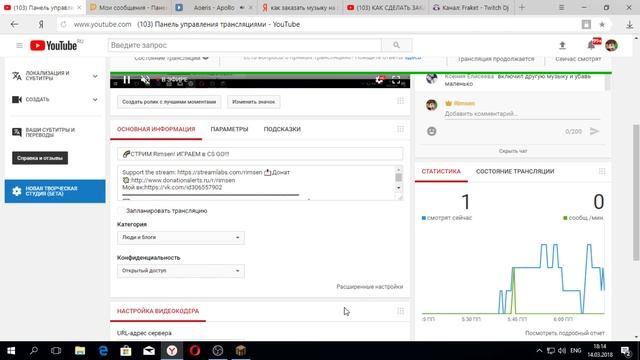The image size is (640, 360).
Task: Open ENG language indicator in tray
Action: 576,351
